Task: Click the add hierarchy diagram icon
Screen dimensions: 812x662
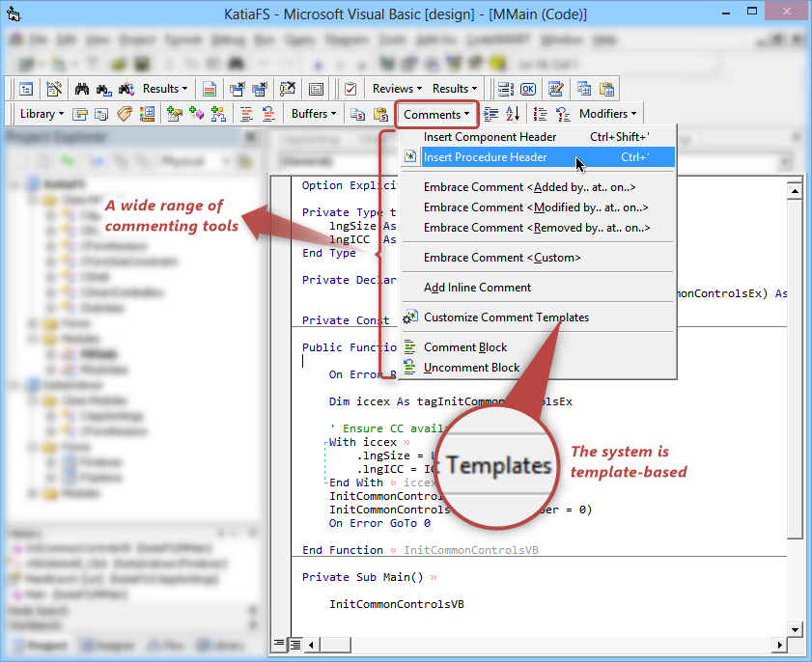Action: (x=218, y=114)
